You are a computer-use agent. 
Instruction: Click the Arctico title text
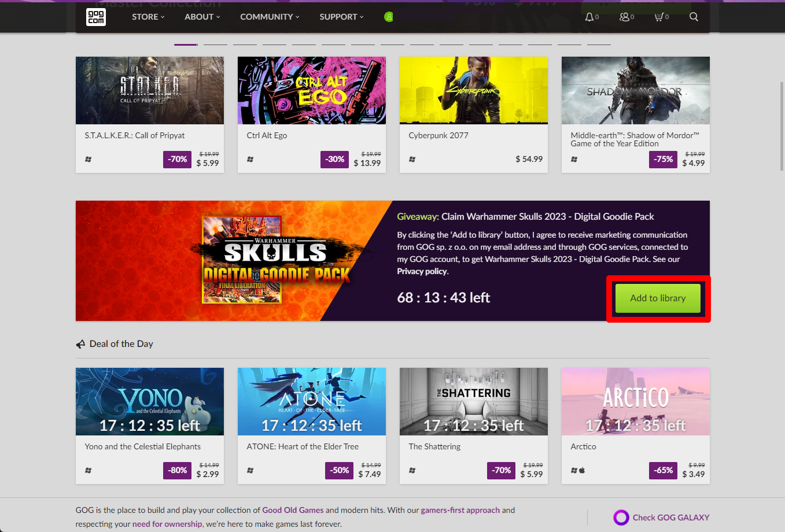point(583,446)
